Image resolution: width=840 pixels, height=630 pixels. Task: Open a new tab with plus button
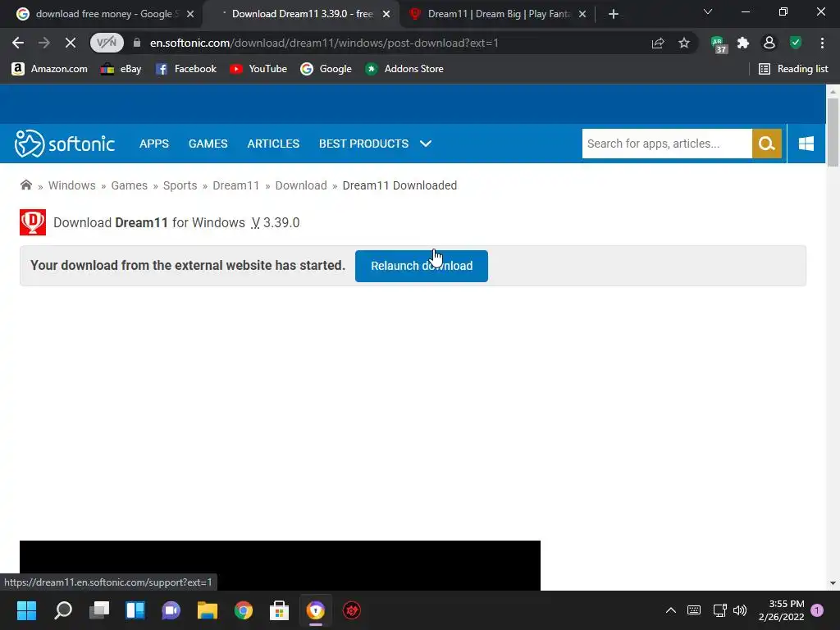pyautogui.click(x=614, y=14)
